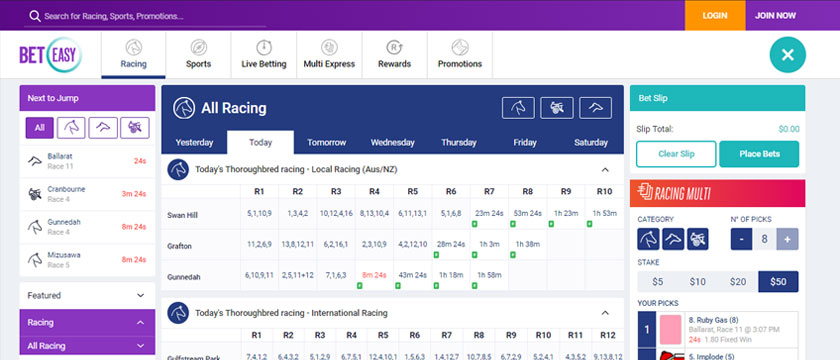Open the Racing nav tab
The height and width of the screenshot is (360, 840).
133,55
